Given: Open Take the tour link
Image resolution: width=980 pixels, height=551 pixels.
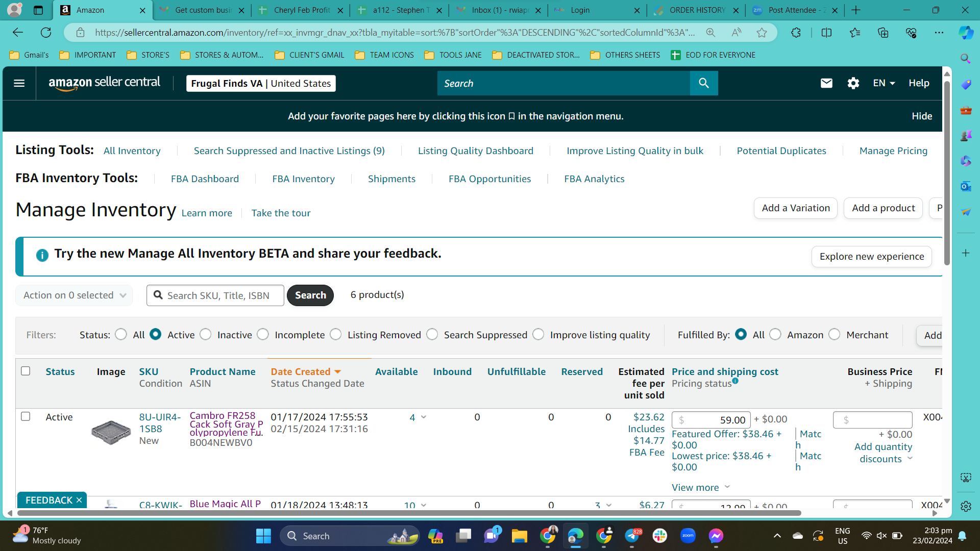Looking at the screenshot, I should (281, 213).
